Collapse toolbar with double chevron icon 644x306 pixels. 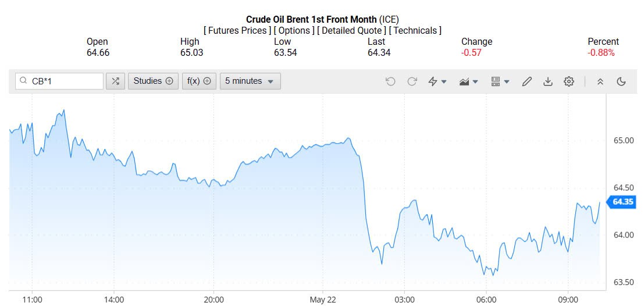coord(600,81)
